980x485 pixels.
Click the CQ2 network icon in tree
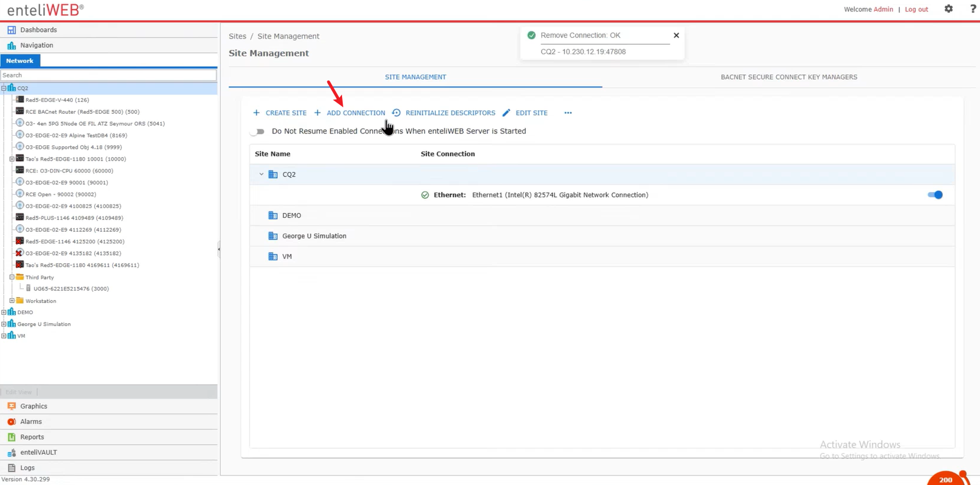pyautogui.click(x=11, y=88)
